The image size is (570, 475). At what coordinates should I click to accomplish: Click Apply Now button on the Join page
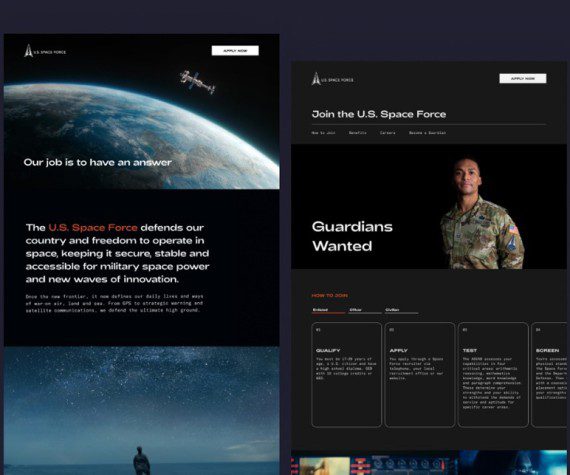point(523,79)
